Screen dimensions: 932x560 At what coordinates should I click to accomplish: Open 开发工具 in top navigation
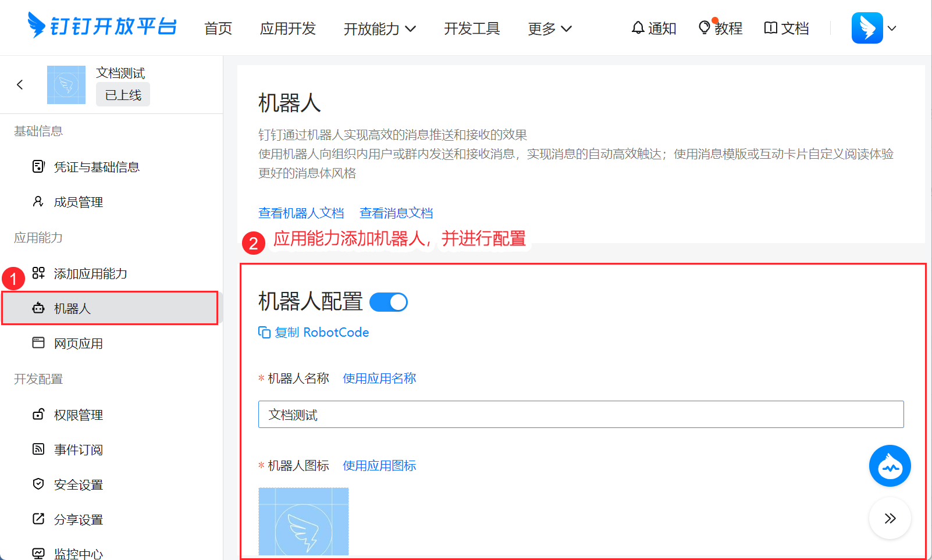(472, 28)
